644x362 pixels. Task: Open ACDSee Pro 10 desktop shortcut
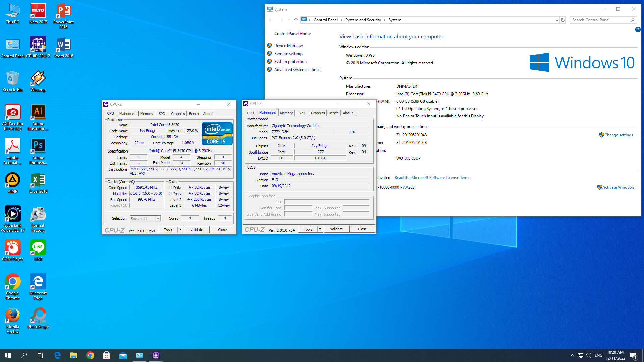(13, 118)
